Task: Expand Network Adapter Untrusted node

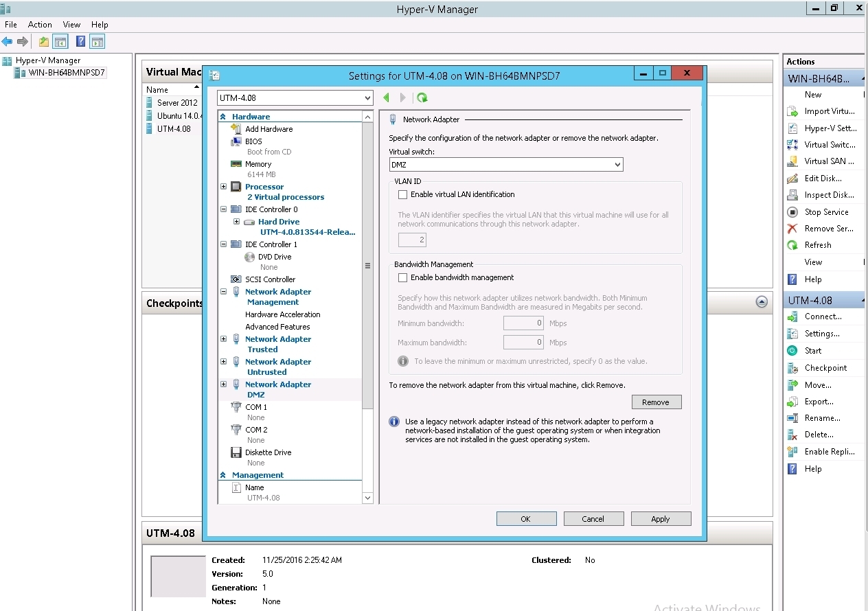Action: 223,362
